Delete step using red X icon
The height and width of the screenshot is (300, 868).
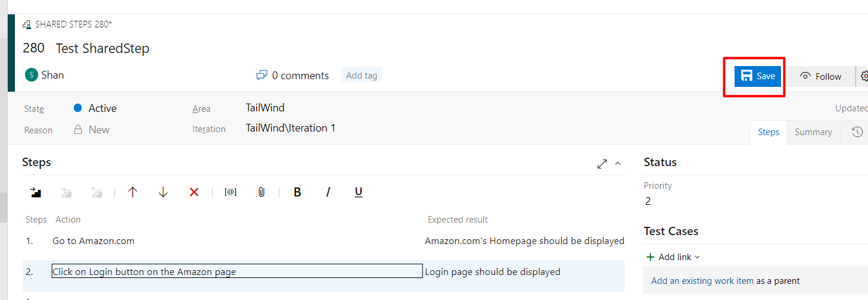pos(194,192)
